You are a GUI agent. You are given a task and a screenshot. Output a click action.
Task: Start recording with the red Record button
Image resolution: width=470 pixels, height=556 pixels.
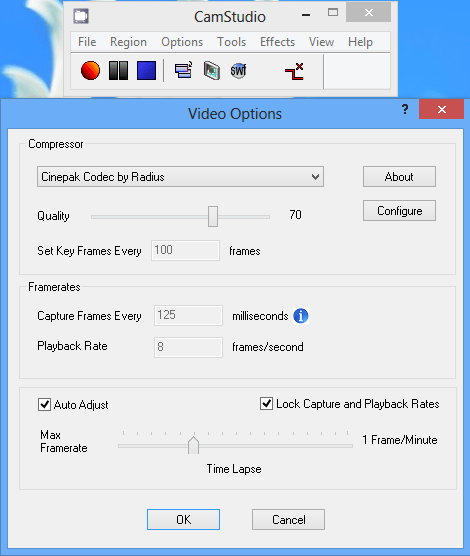coord(90,70)
